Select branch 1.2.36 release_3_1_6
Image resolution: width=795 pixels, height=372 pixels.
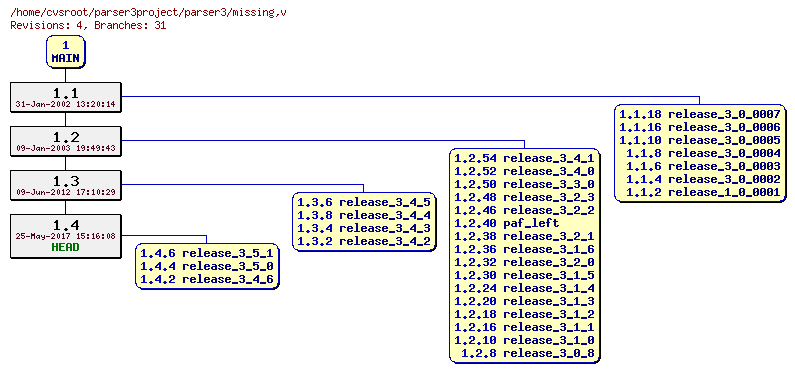(x=524, y=249)
